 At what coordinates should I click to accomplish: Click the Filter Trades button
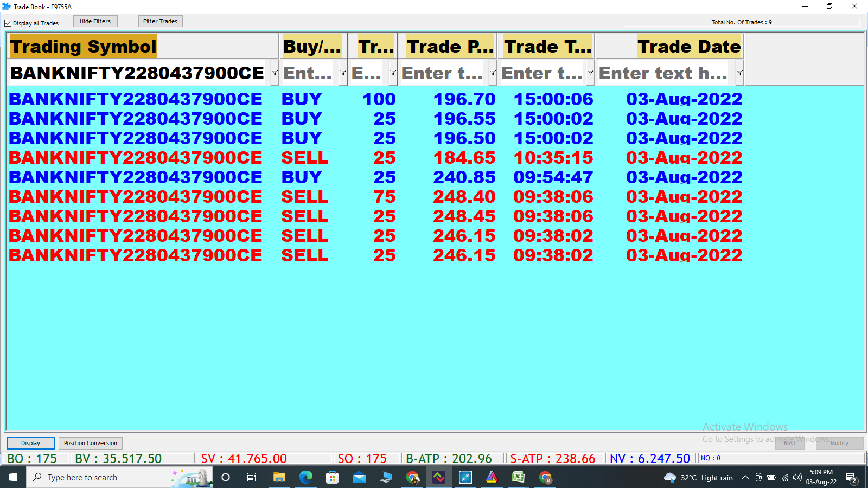[160, 21]
